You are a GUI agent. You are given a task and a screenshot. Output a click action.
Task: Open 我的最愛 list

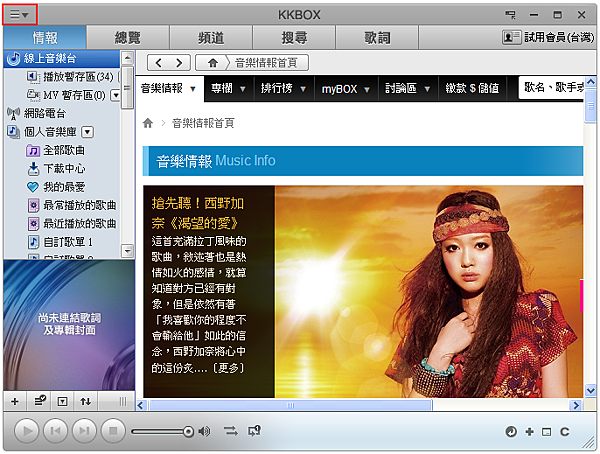64,187
